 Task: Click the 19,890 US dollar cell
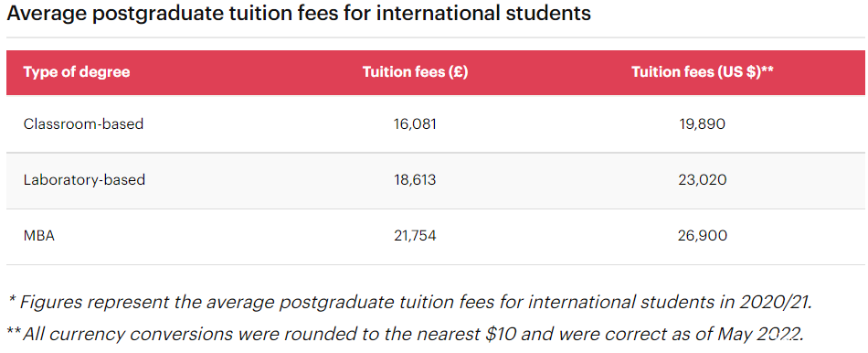702,124
